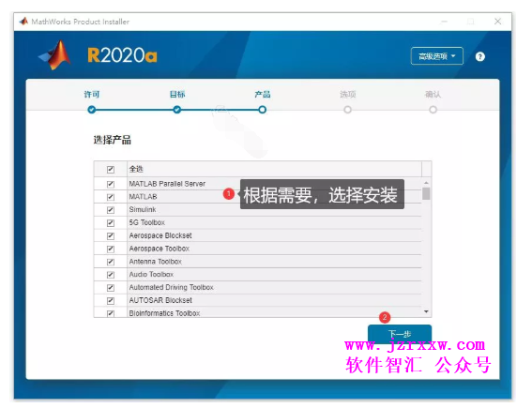The width and height of the screenshot is (532, 408).
Task: Click the Antenna Toolbox name
Action: pyautogui.click(x=155, y=262)
